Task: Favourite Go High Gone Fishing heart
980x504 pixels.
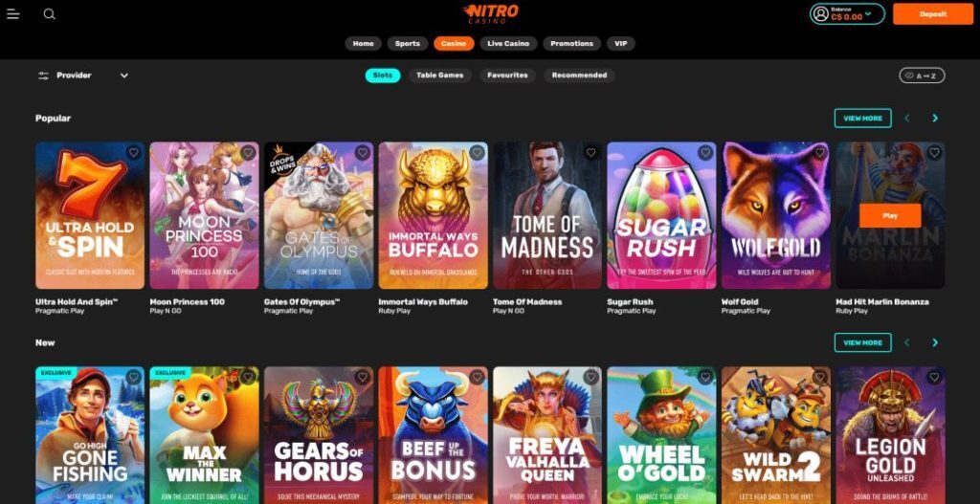Action: 133,377
